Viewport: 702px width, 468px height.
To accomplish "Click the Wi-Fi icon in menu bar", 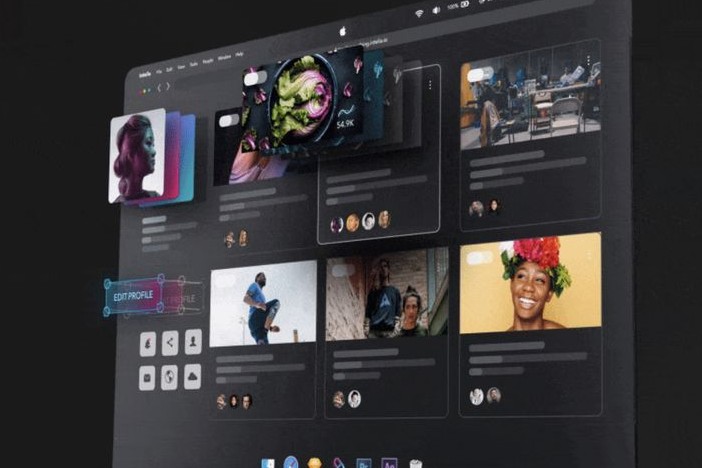I will coord(418,11).
